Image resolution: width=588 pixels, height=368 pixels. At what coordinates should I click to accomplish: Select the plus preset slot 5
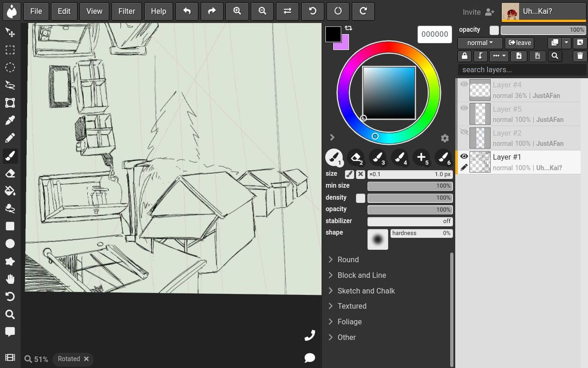tap(421, 158)
